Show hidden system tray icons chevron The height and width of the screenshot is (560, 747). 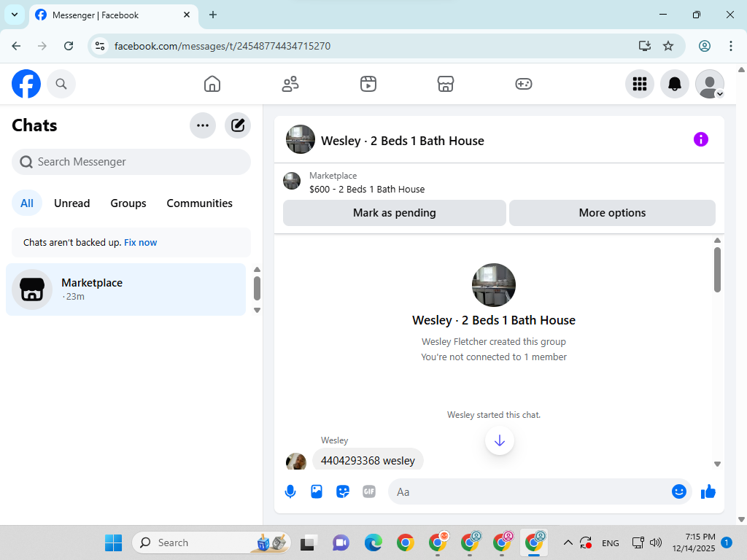coord(568,542)
